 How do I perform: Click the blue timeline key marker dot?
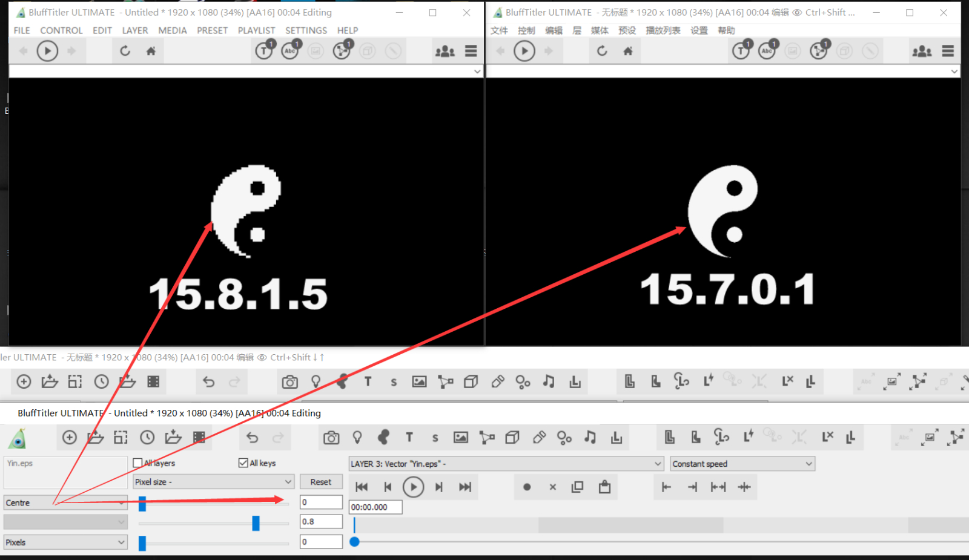click(x=355, y=542)
